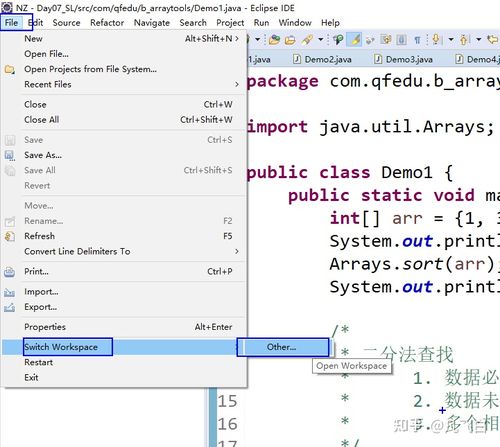Viewport: 500px width, 447px height.
Task: Open the Navigate menu
Action: pos(152,23)
